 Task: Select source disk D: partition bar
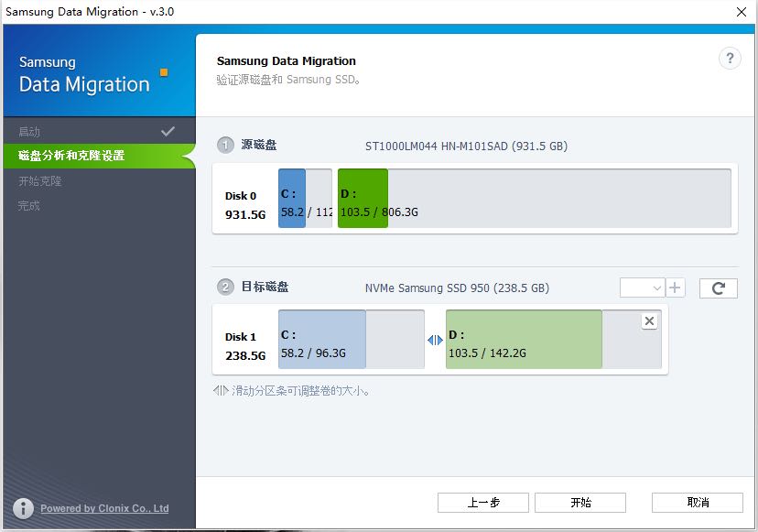(x=535, y=199)
